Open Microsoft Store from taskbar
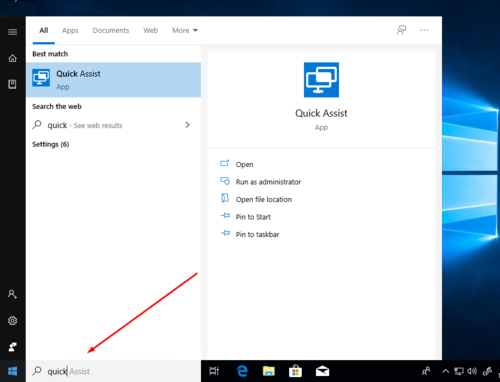This screenshot has height=382, width=500. (x=295, y=371)
